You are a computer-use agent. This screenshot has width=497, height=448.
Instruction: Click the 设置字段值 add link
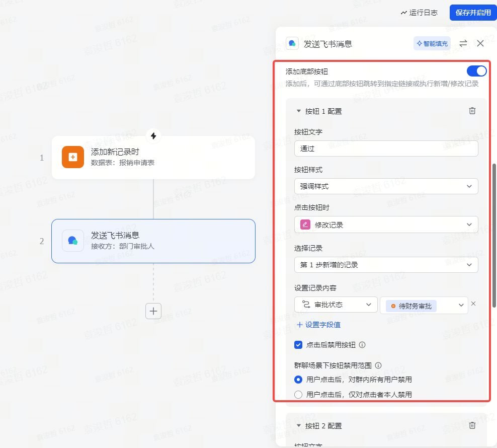pyautogui.click(x=318, y=325)
